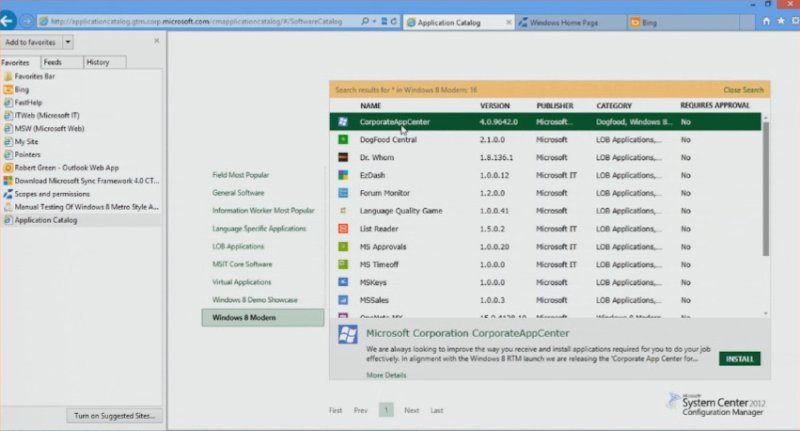Click the address bar search magnifier icon
The height and width of the screenshot is (431, 800).
coord(365,21)
